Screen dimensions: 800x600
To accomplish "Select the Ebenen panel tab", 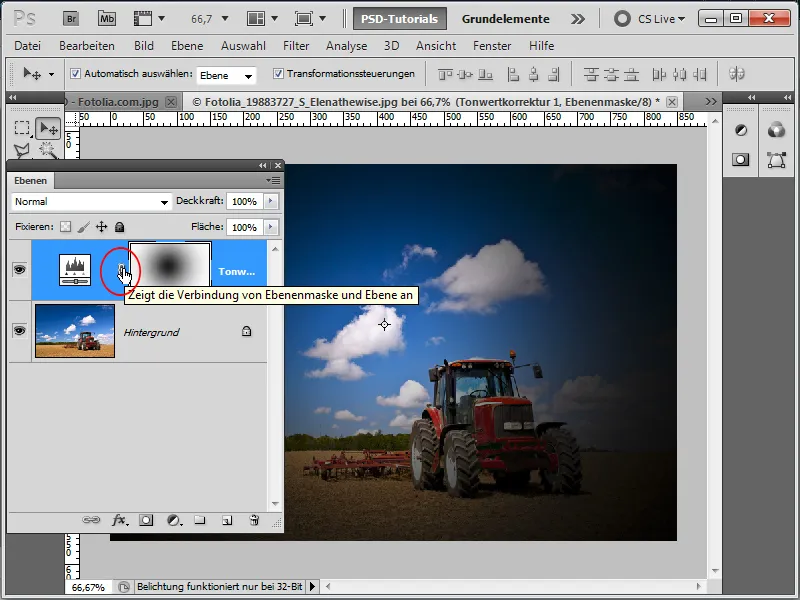I will [x=31, y=181].
